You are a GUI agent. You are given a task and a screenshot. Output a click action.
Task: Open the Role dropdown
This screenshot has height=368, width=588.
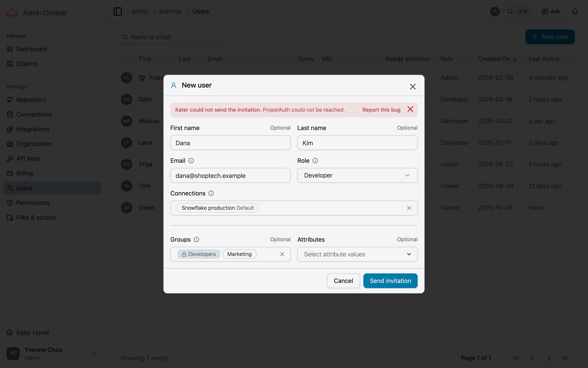point(357,175)
